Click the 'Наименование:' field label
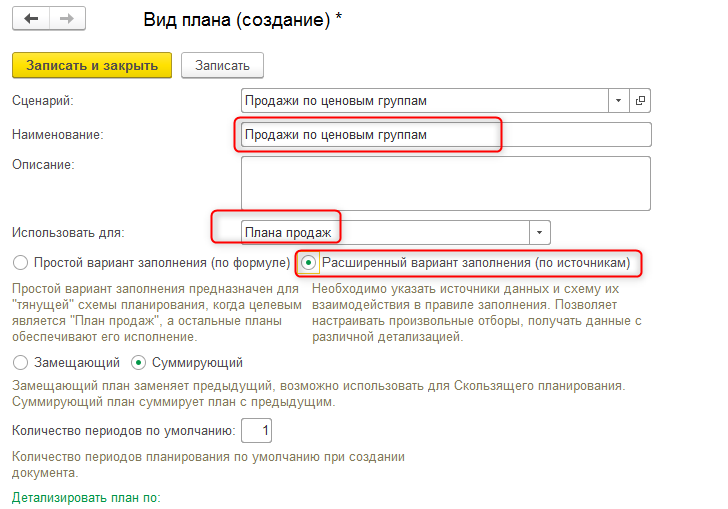 tap(58, 134)
